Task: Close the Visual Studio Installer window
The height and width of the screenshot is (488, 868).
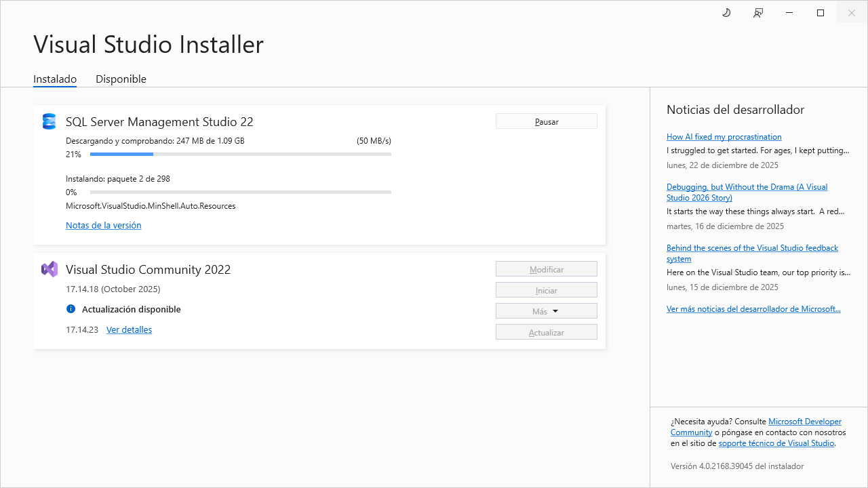Action: tap(852, 13)
